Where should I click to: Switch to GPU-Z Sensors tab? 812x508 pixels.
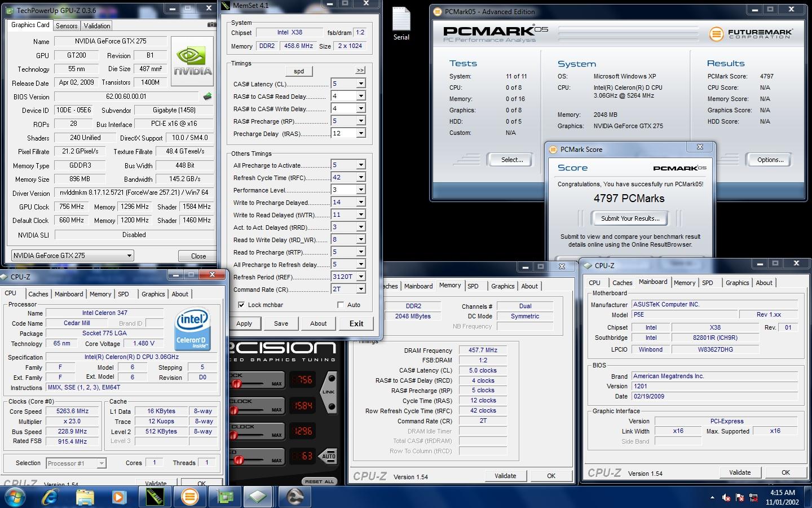[x=67, y=26]
